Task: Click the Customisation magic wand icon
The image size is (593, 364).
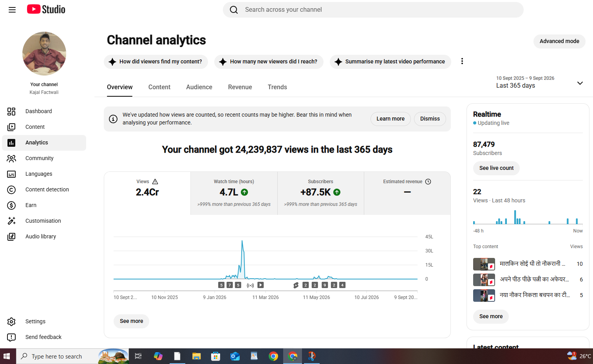Action: (x=11, y=221)
